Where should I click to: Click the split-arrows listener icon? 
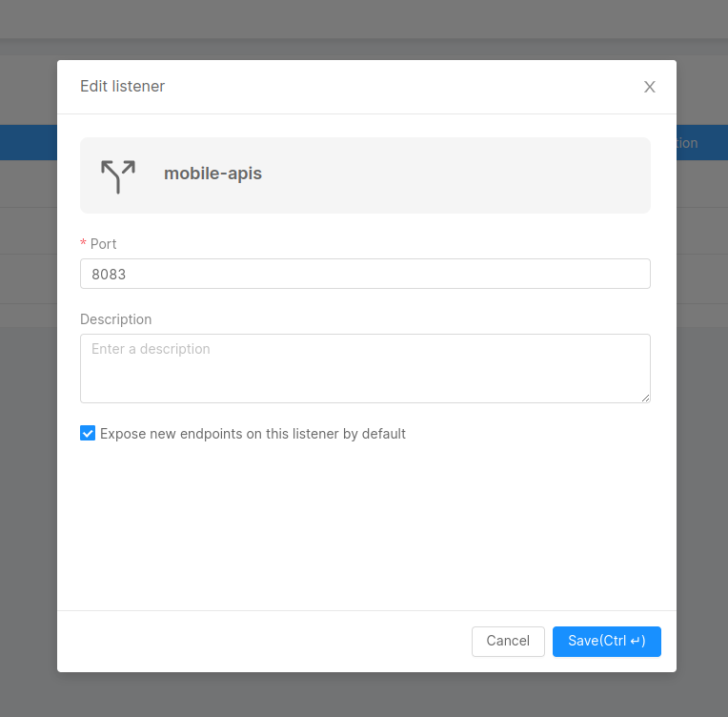pyautogui.click(x=118, y=175)
